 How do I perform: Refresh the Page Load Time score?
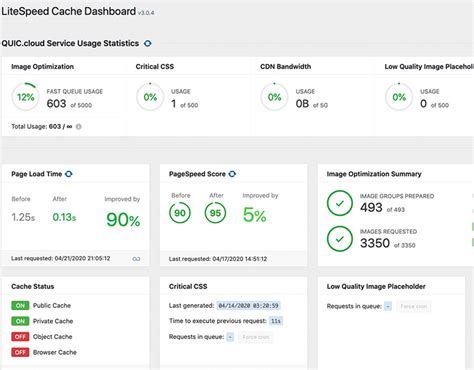tap(69, 174)
